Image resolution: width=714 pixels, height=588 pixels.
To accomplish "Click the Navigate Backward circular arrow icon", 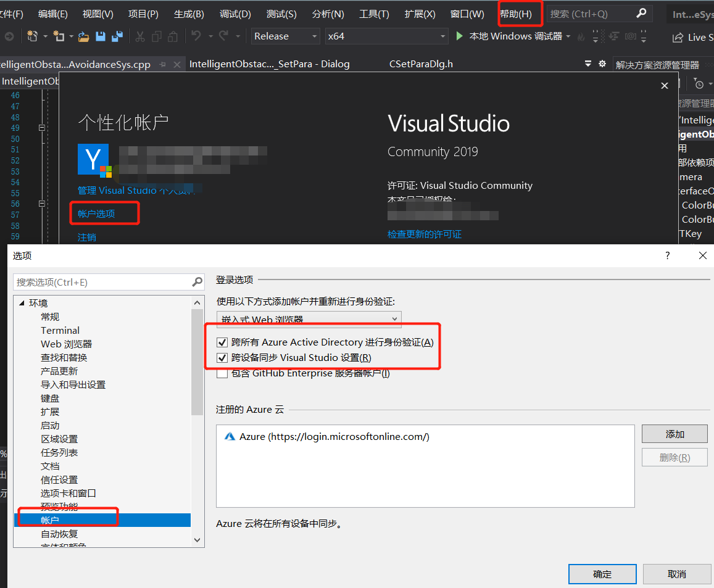I will pos(9,36).
